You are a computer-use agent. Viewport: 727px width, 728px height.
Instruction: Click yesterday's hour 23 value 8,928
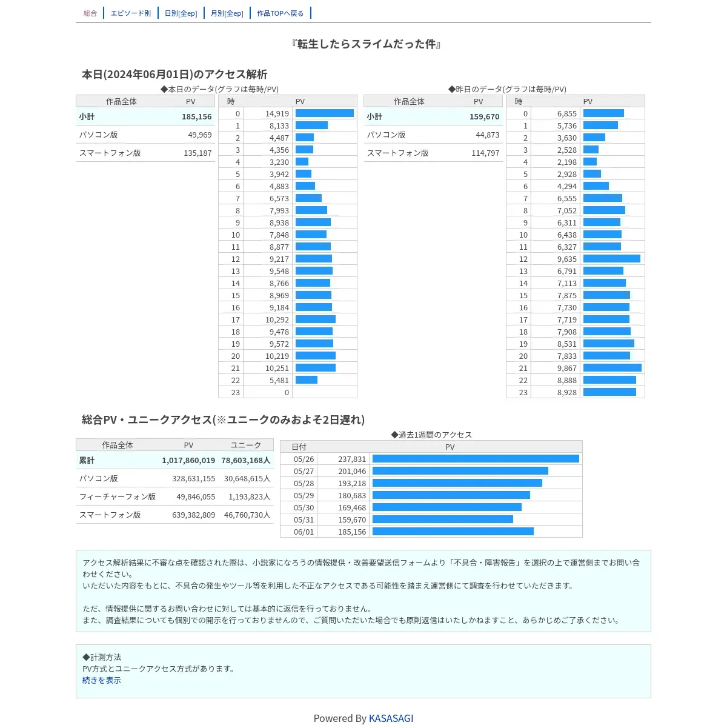pos(567,392)
